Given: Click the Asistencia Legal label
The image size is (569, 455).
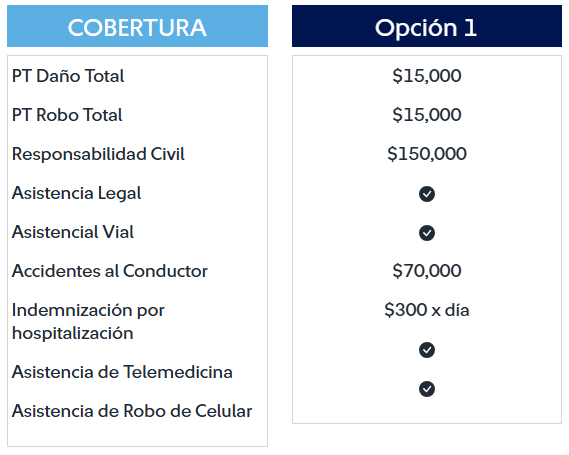Looking at the screenshot, I should click(x=77, y=193).
